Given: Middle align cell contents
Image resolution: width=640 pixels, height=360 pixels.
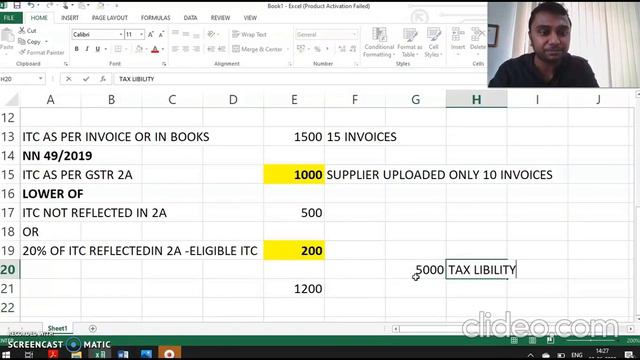Looking at the screenshot, I should (x=186, y=34).
